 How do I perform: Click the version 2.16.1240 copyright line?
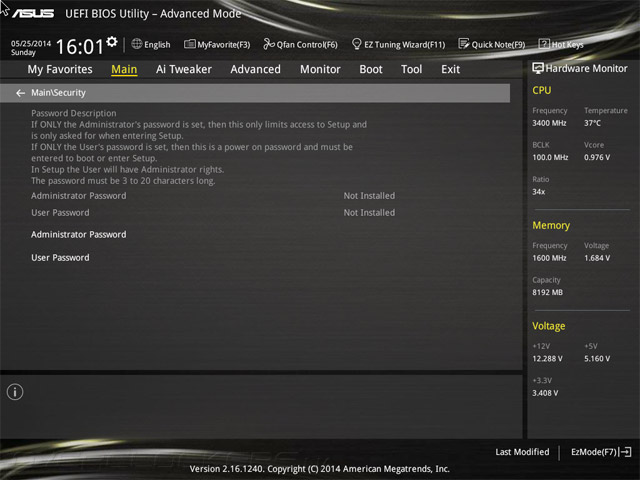(x=320, y=469)
